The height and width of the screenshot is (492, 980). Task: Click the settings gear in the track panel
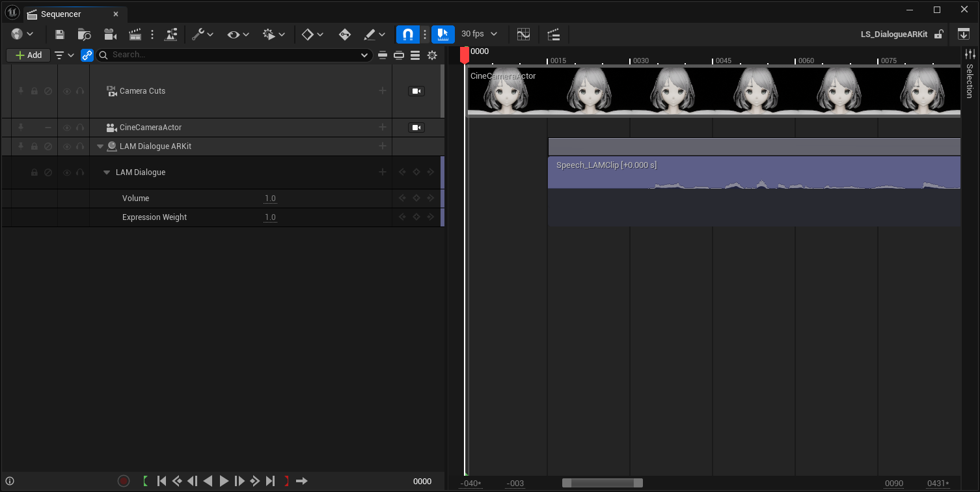coord(432,55)
